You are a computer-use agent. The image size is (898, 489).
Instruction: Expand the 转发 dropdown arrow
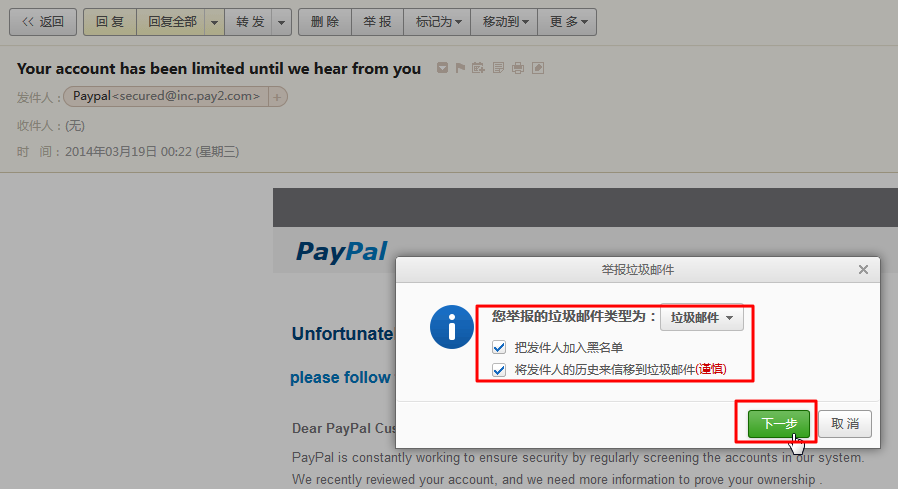click(281, 22)
